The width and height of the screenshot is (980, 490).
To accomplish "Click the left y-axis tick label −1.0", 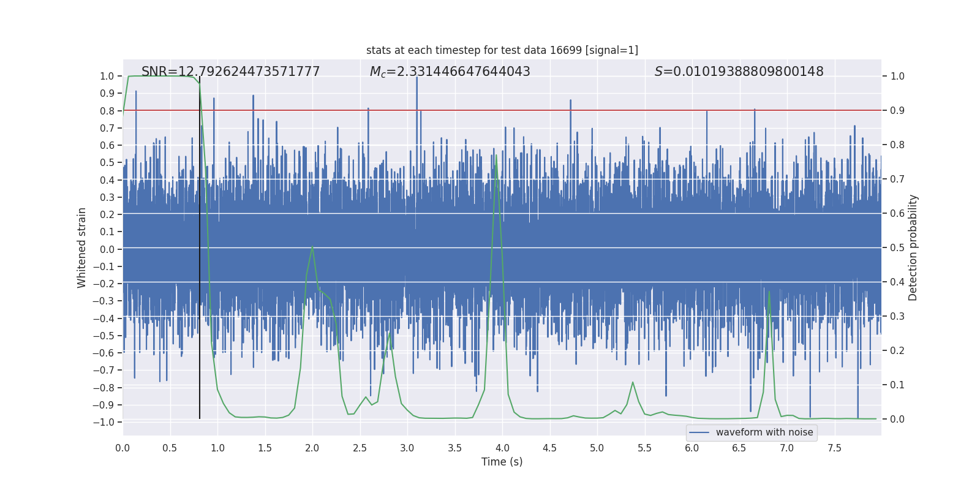I will [x=104, y=422].
